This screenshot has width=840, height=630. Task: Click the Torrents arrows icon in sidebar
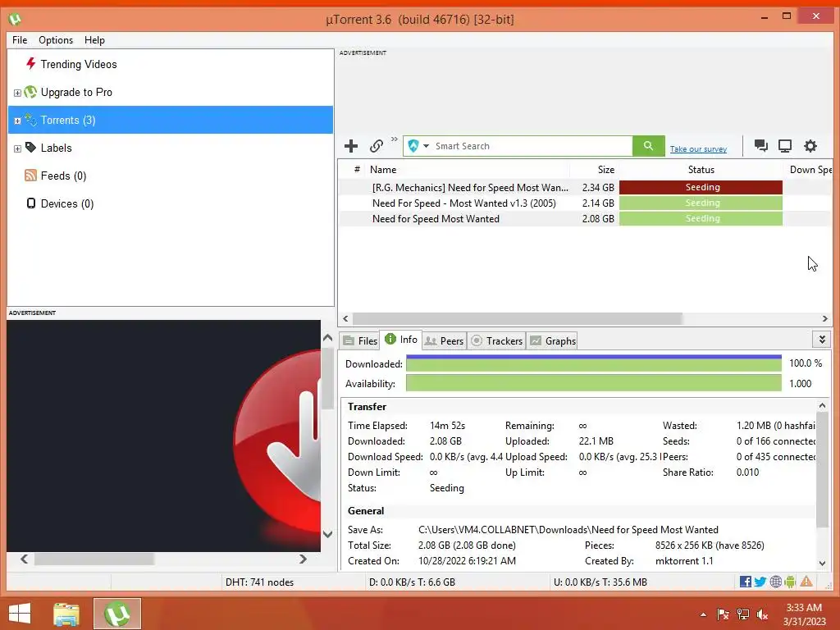pos(31,120)
